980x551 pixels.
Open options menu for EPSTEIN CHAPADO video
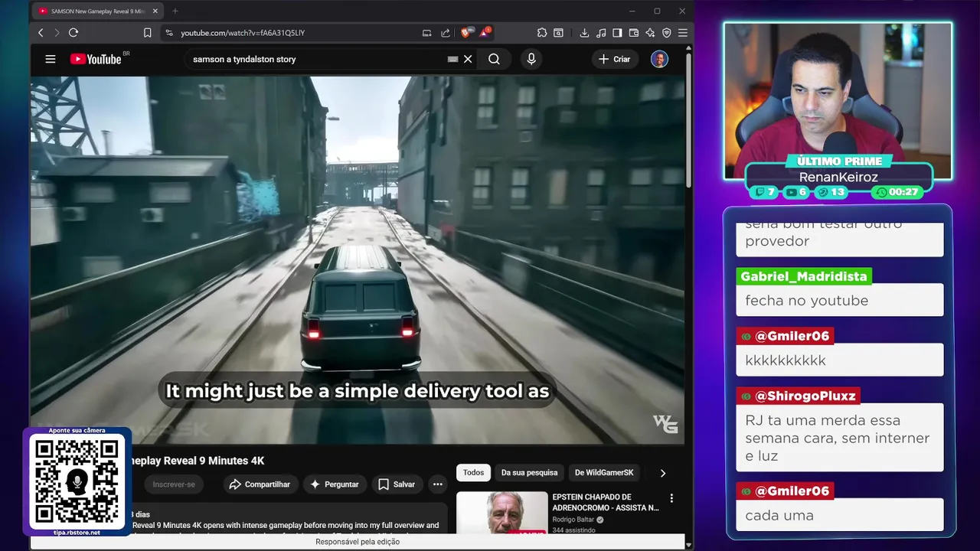click(x=671, y=498)
